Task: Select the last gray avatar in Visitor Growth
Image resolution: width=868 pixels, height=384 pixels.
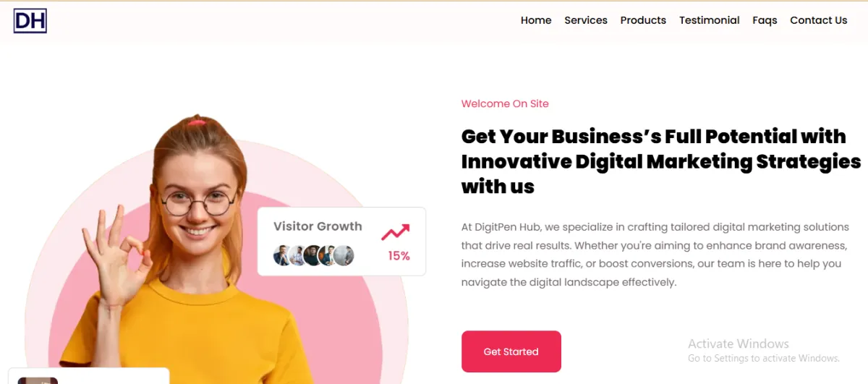Action: pos(344,255)
